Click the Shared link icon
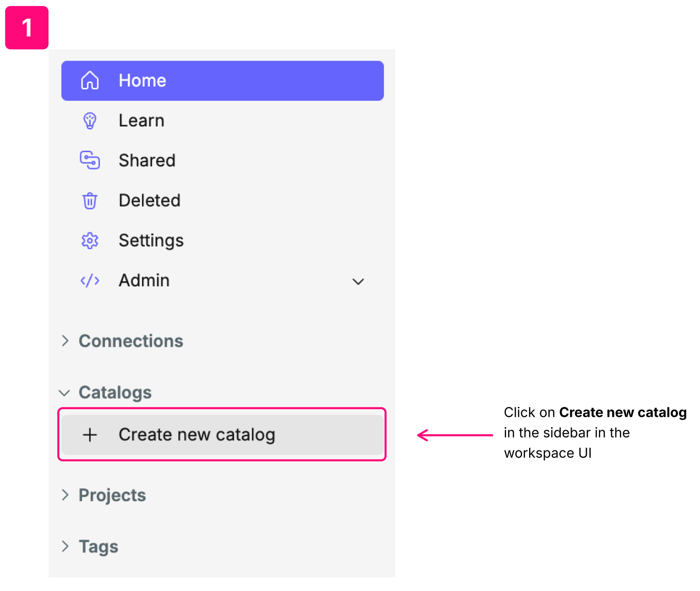Screen dimensions: 700x591 (90, 160)
